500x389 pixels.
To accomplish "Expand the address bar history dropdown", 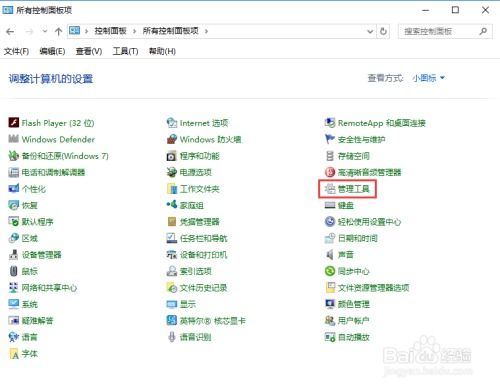I will (370, 31).
